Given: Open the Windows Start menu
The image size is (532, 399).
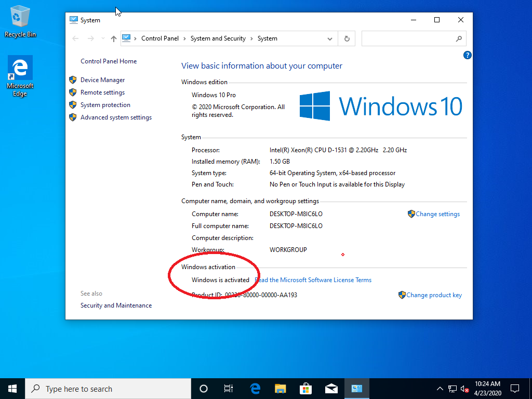Looking at the screenshot, I should click(x=12, y=389).
